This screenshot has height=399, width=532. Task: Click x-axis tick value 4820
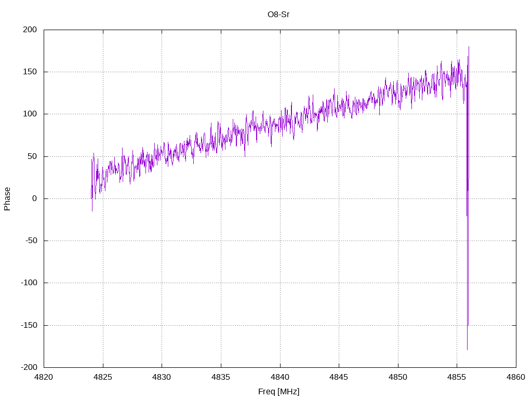tap(44, 377)
